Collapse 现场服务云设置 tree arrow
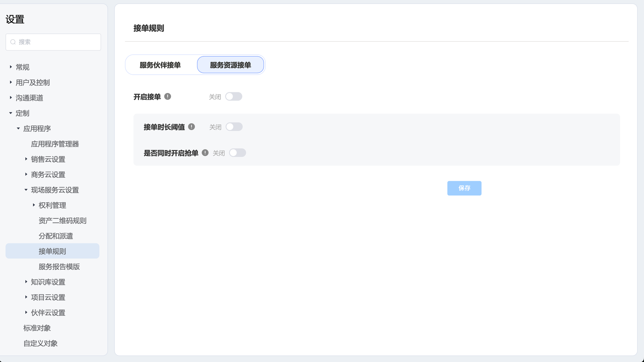 click(x=26, y=190)
